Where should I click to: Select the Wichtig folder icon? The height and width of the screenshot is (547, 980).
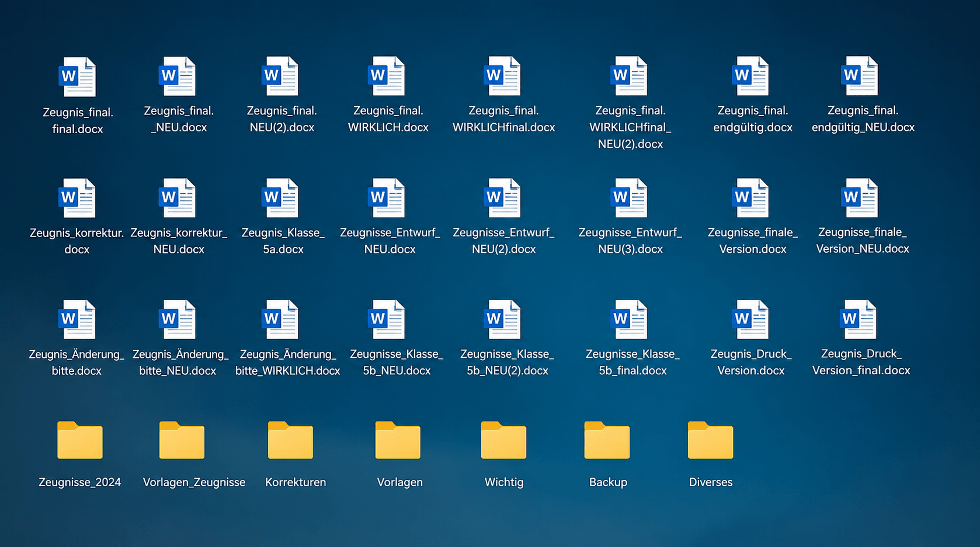[503, 440]
